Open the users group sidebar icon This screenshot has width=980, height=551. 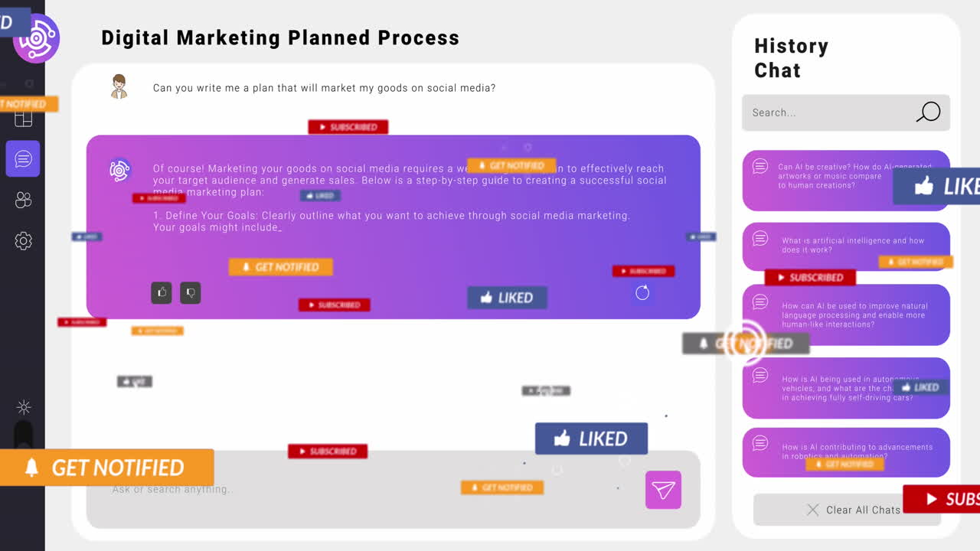[x=23, y=201]
